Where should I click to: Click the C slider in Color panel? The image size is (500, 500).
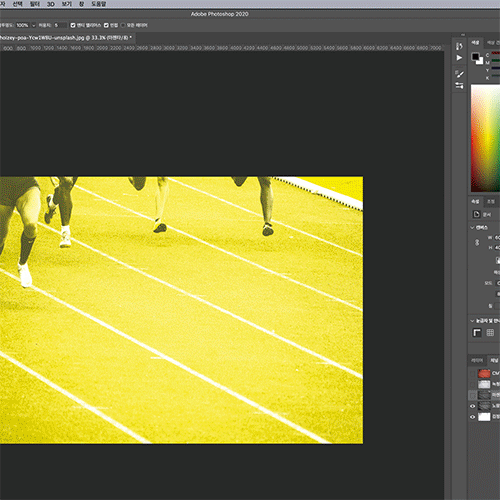coord(496,53)
